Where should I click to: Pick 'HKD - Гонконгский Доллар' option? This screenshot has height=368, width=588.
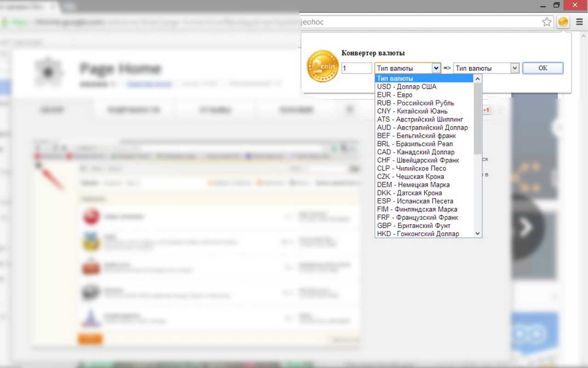click(x=424, y=234)
